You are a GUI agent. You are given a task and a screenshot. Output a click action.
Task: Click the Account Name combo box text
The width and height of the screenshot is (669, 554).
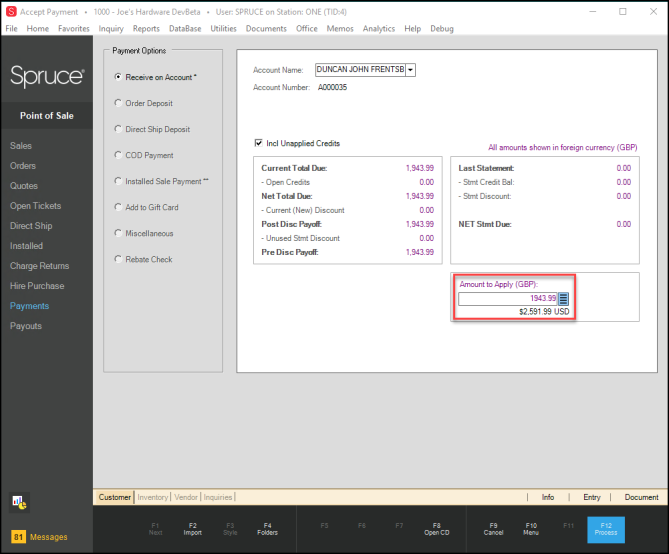pyautogui.click(x=361, y=70)
